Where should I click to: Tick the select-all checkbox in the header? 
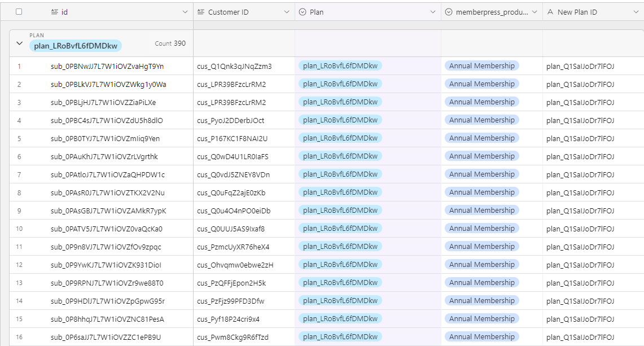(x=19, y=12)
